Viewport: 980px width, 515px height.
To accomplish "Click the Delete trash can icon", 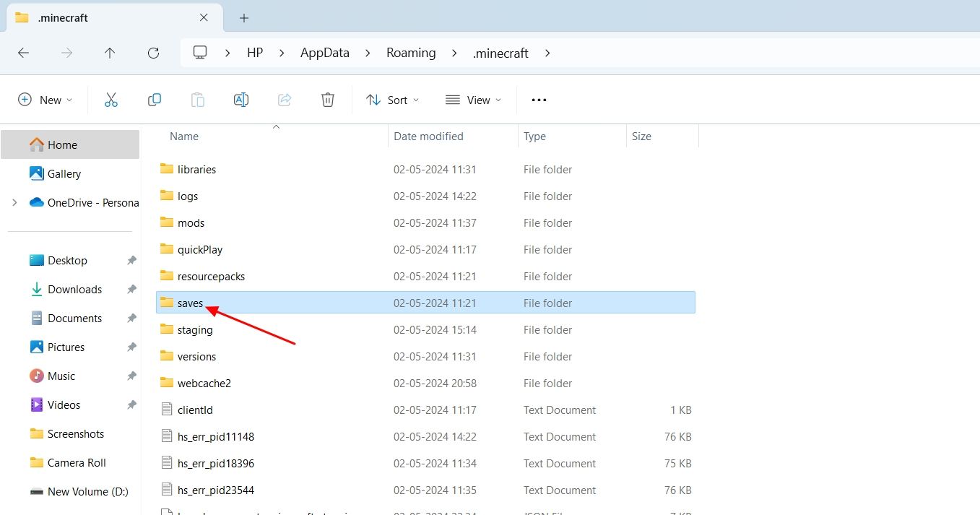I will tap(328, 100).
